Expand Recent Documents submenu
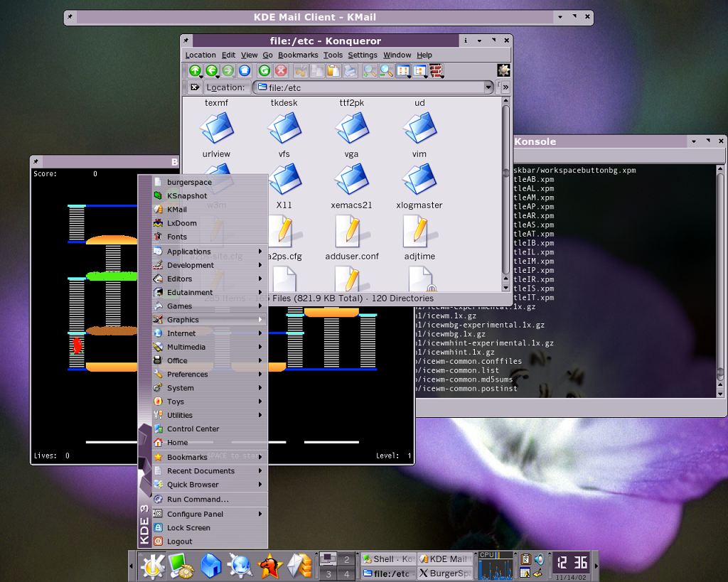This screenshot has width=728, height=582. (210, 470)
